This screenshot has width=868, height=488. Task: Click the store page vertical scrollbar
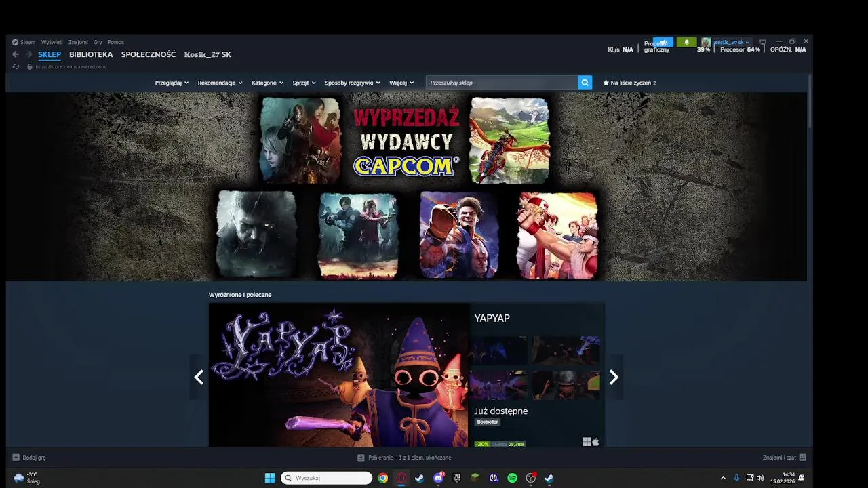(810, 102)
